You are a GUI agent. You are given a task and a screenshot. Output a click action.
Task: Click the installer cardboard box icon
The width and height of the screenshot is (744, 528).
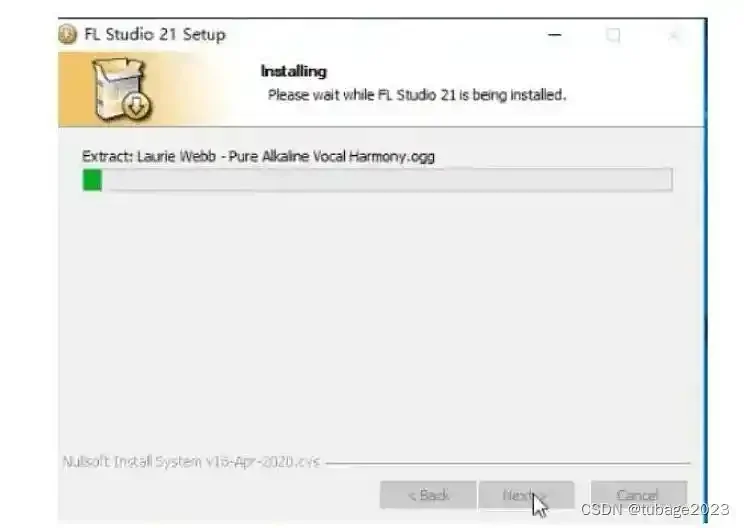coord(121,88)
